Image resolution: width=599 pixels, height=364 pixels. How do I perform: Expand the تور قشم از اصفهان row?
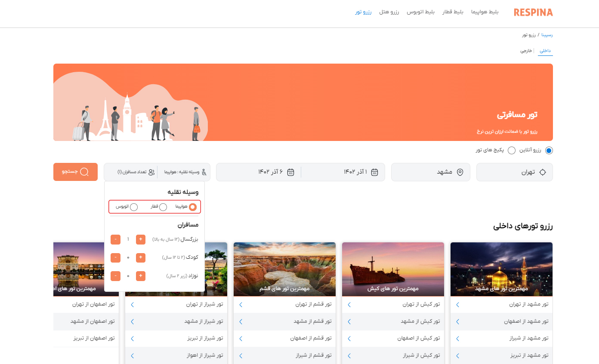[241, 338]
